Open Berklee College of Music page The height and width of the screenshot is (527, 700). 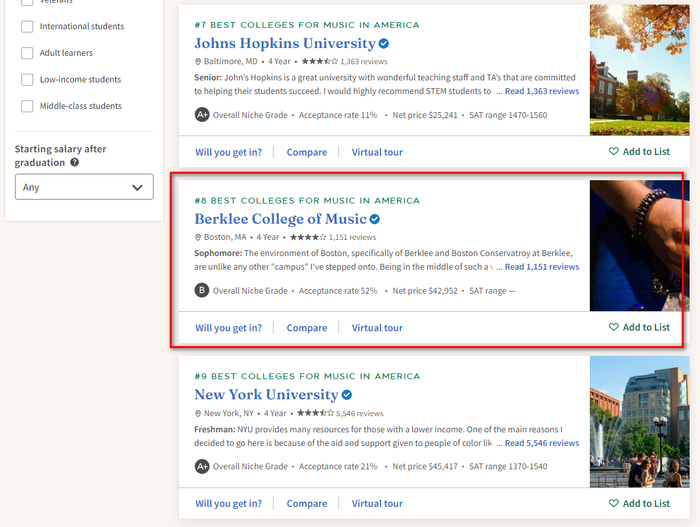[280, 219]
